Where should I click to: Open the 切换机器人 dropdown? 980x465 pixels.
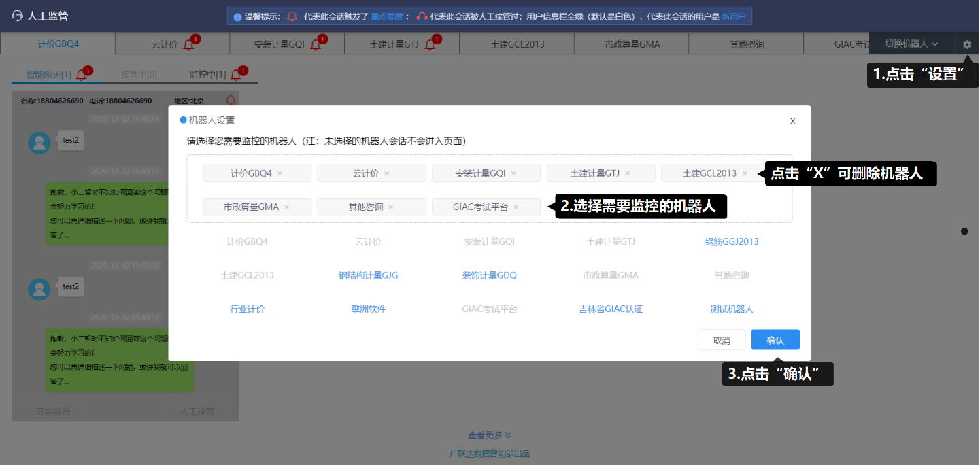click(x=911, y=44)
